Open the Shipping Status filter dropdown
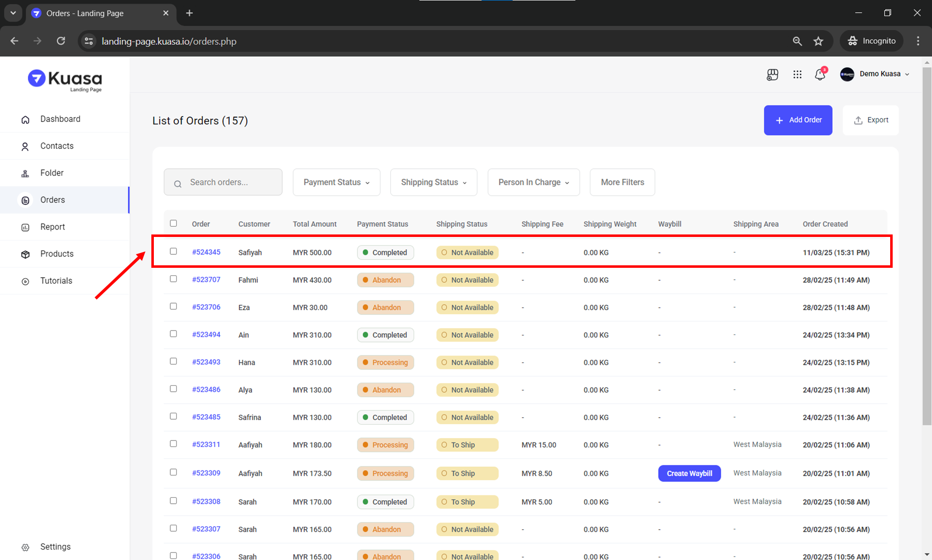Image resolution: width=932 pixels, height=560 pixels. point(434,182)
